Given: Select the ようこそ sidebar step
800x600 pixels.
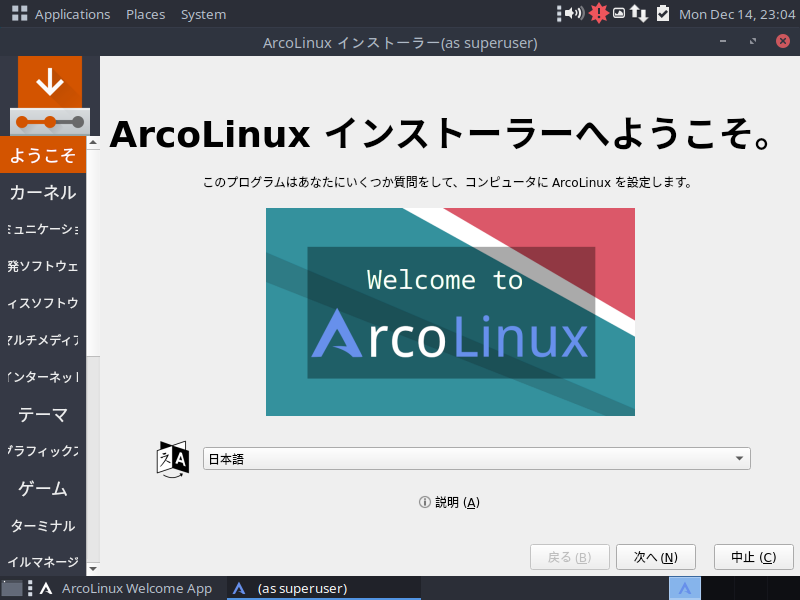Looking at the screenshot, I should pyautogui.click(x=43, y=155).
